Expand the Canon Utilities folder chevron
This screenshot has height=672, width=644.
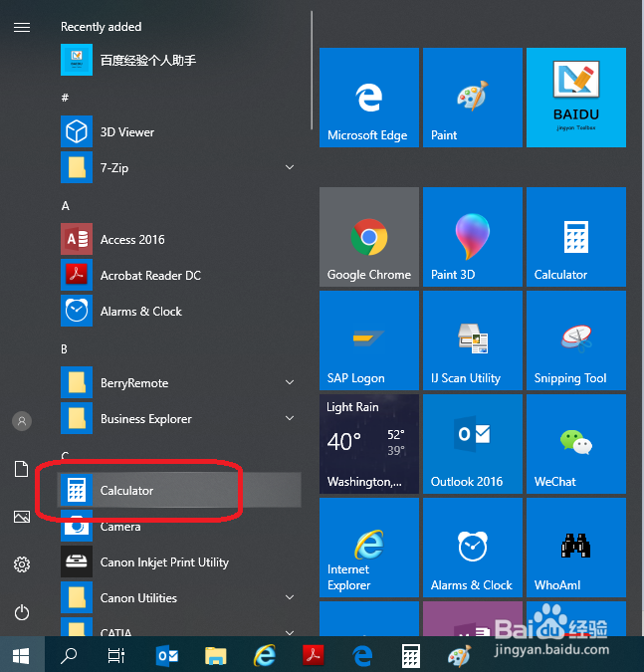tap(290, 597)
